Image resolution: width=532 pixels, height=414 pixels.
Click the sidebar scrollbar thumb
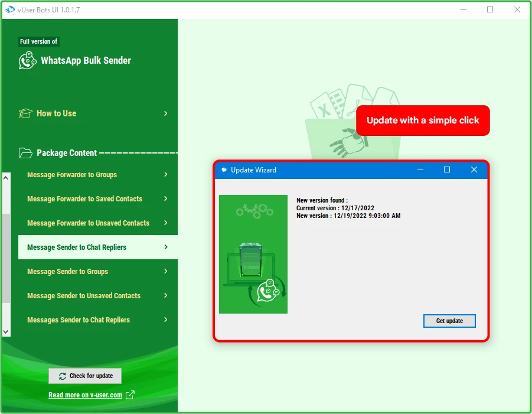pos(6,258)
